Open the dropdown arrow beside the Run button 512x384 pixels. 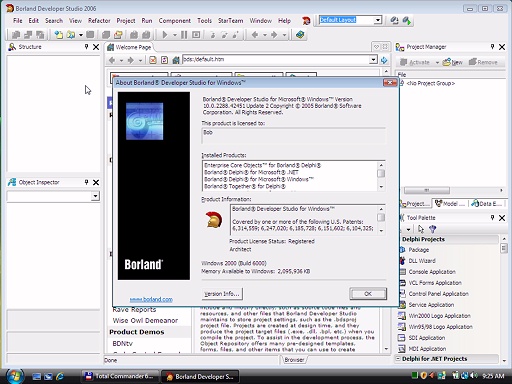tap(175, 35)
